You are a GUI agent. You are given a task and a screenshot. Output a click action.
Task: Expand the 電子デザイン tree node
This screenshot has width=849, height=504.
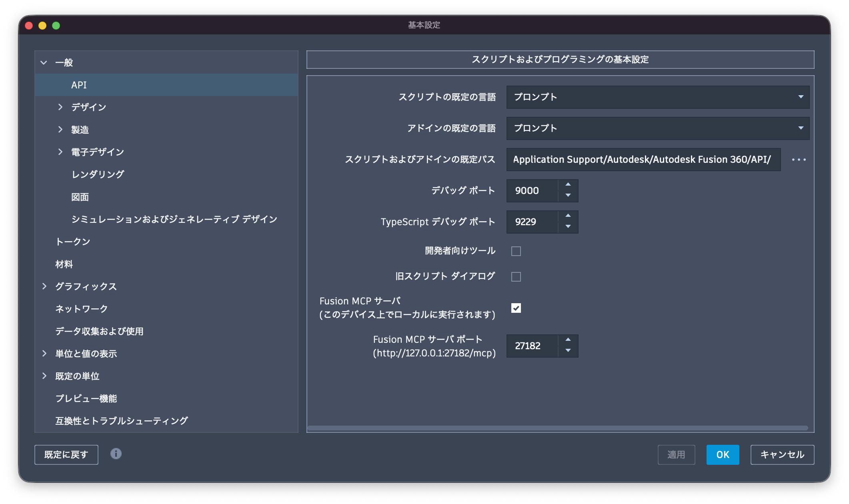coord(60,152)
